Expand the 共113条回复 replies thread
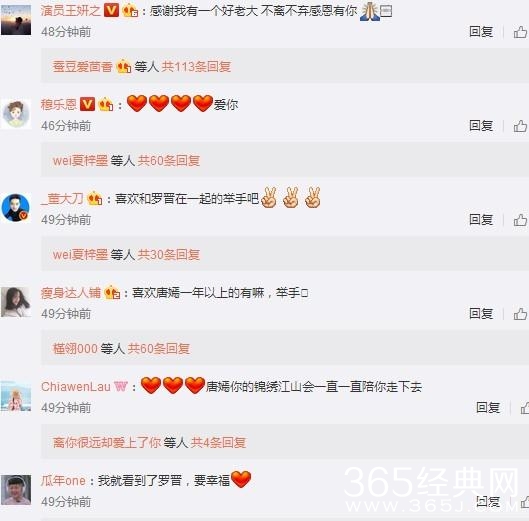Viewport: 529px width, 521px height. 196,66
